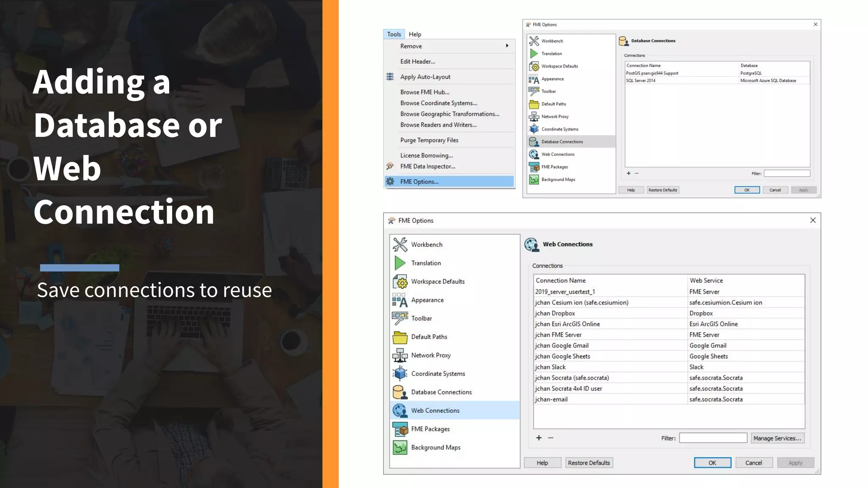Click Restore Defaults in the Web Connections dialog
The width and height of the screenshot is (868, 488).
coord(589,463)
